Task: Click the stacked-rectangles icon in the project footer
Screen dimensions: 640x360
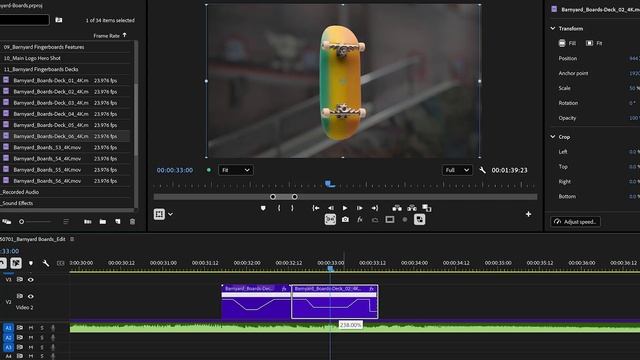Action: (x=7, y=222)
